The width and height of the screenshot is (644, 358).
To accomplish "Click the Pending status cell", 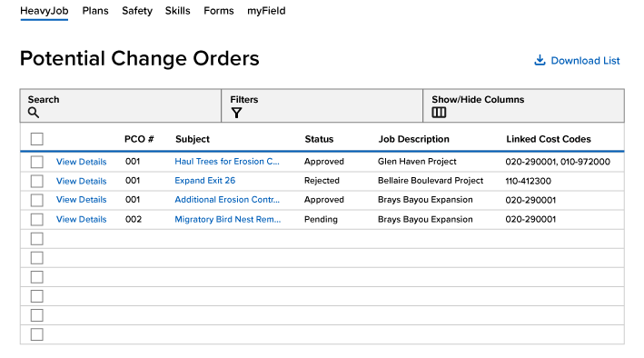I will pyautogui.click(x=321, y=219).
